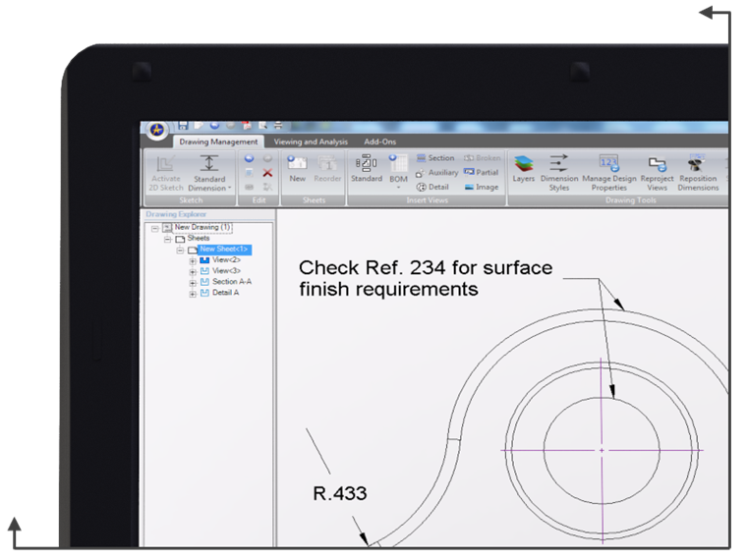The height and width of the screenshot is (560, 747).
Task: Click Manage Design Properties
Action: (608, 173)
